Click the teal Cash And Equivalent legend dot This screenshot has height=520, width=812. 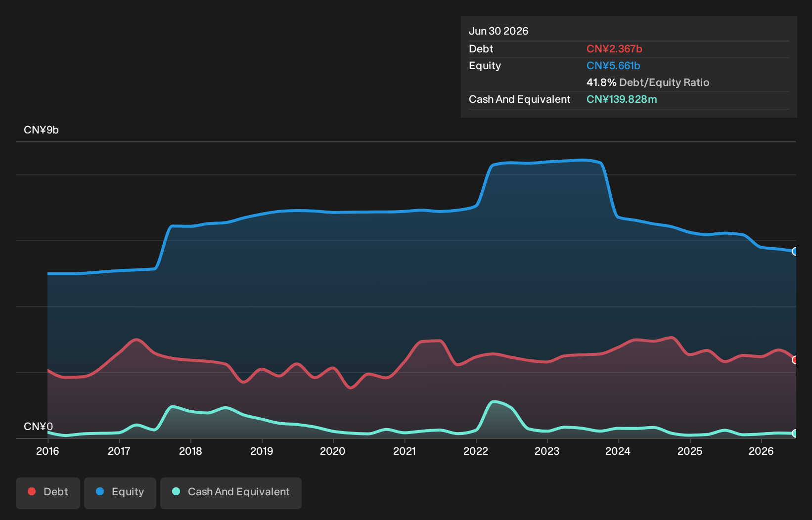[176, 491]
